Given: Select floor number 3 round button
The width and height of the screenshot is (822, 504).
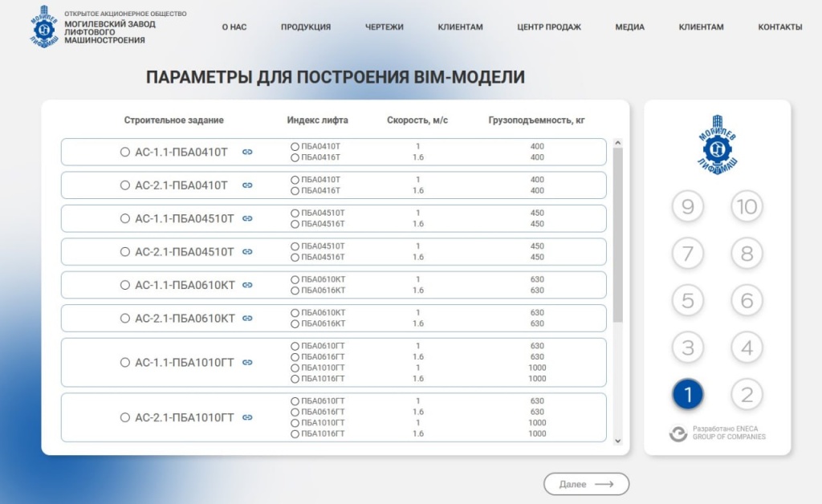Looking at the screenshot, I should coord(687,348).
